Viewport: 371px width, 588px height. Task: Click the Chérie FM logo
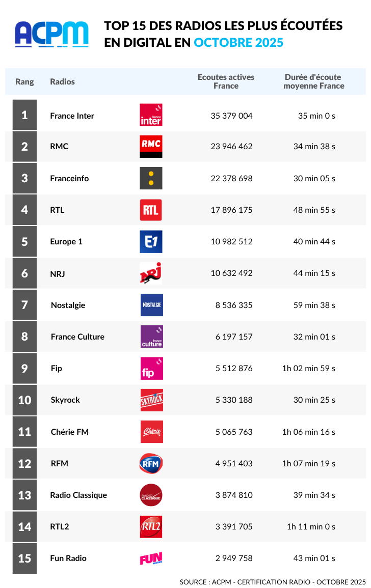coord(152,432)
